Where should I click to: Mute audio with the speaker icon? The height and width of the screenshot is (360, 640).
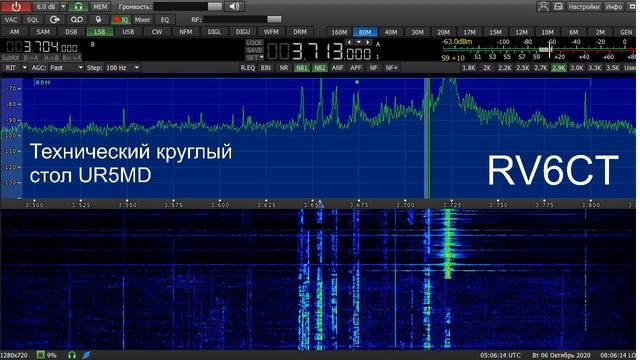pos(234,7)
